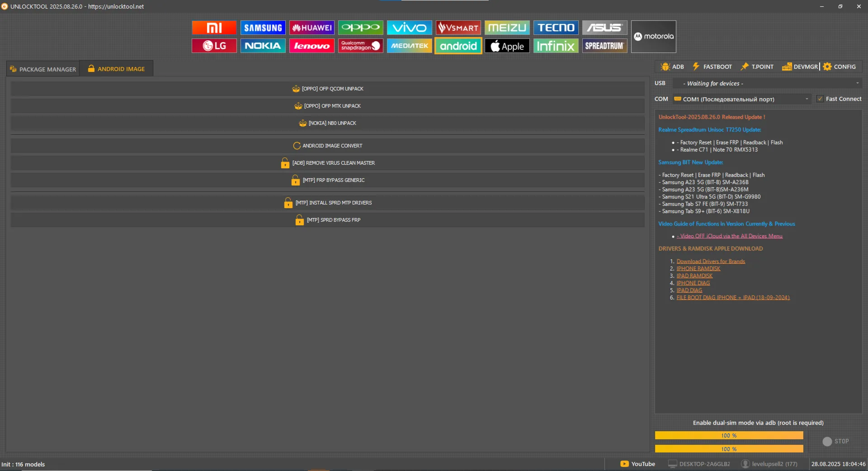Image resolution: width=868 pixels, height=471 pixels.
Task: Switch to the Android Image tab
Action: pyautogui.click(x=116, y=69)
